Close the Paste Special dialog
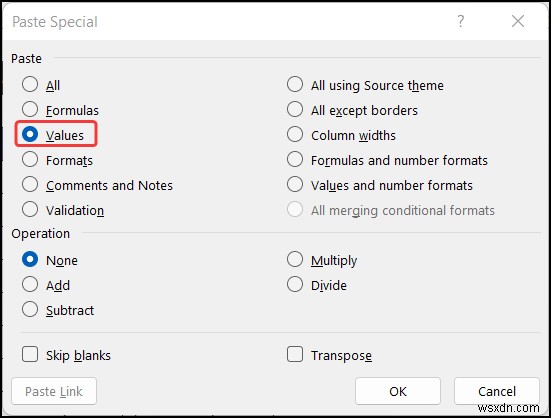This screenshot has width=551, height=418. (518, 21)
